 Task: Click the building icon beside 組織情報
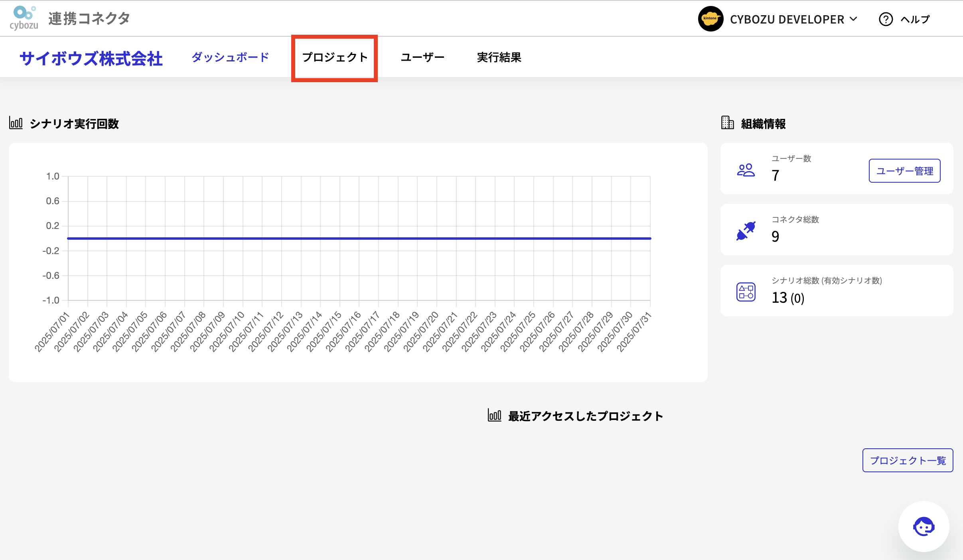728,123
